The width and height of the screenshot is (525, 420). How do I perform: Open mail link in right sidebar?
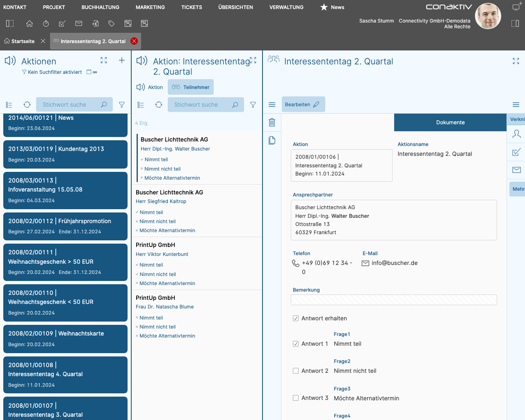pyautogui.click(x=516, y=170)
